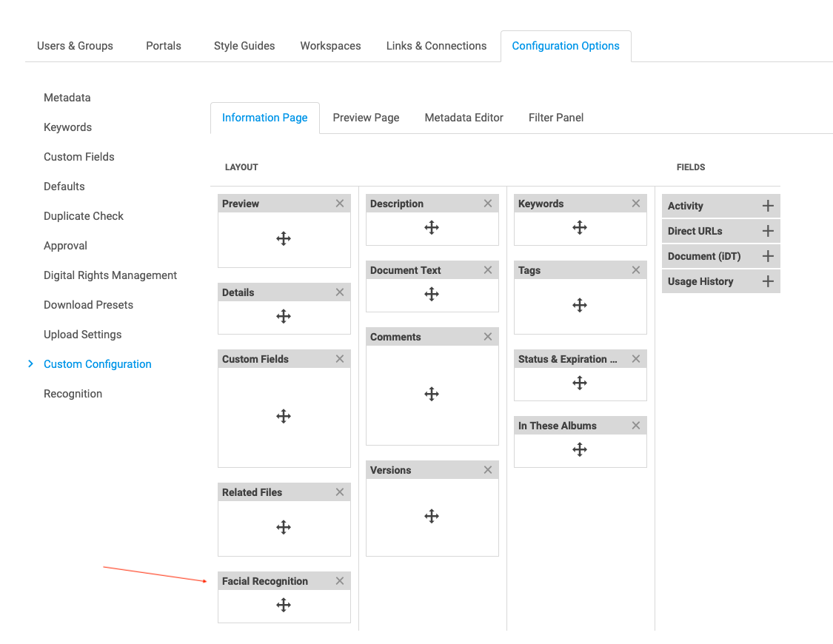Add the Activity field to layout
833x644 pixels.
click(768, 206)
